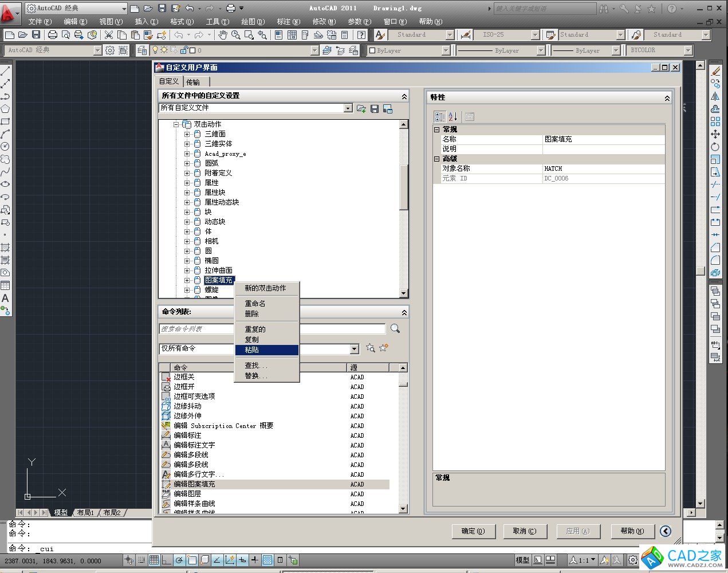The width and height of the screenshot is (728, 573).
Task: Click the 模型 button in status bar
Action: point(522,560)
